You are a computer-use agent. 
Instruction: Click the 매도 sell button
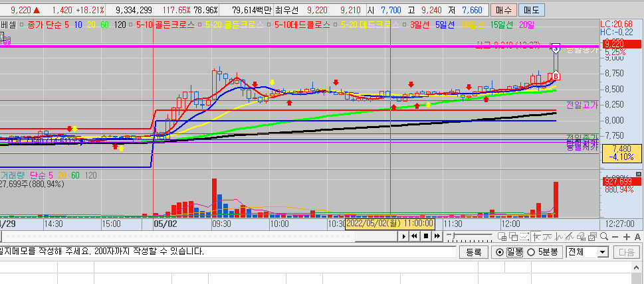click(530, 10)
